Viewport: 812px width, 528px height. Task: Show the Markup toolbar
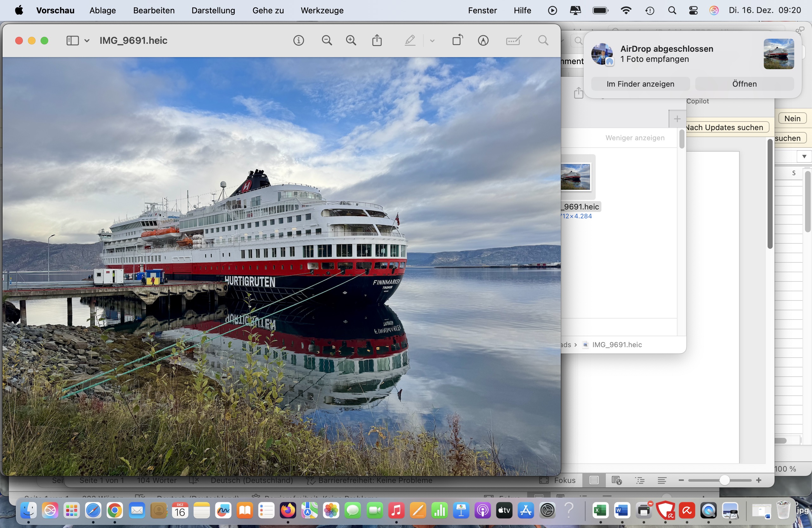483,41
